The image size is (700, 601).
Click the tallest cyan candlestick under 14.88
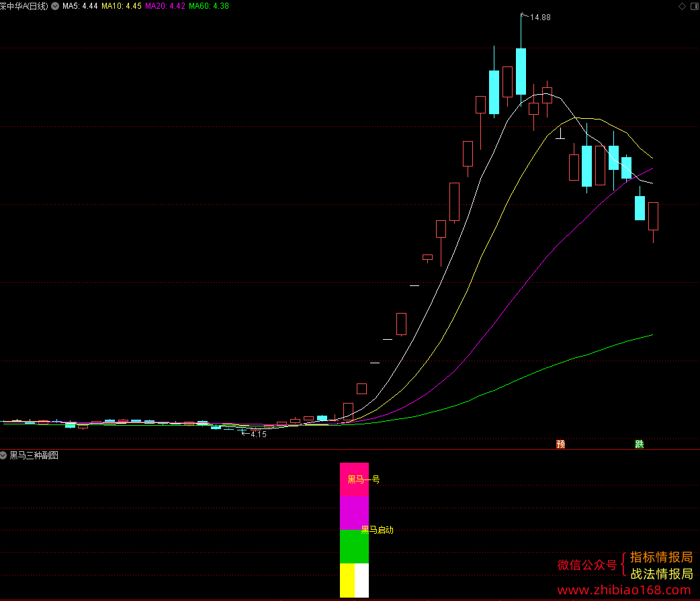tap(521, 71)
